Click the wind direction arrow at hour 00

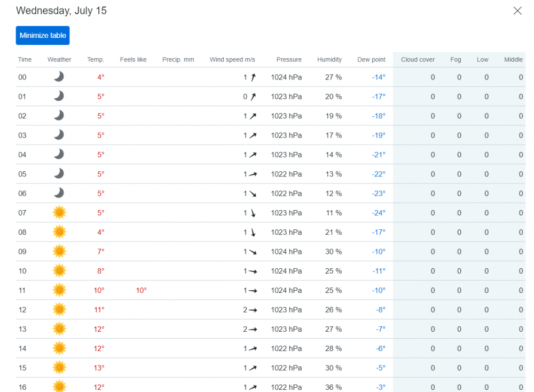(253, 77)
